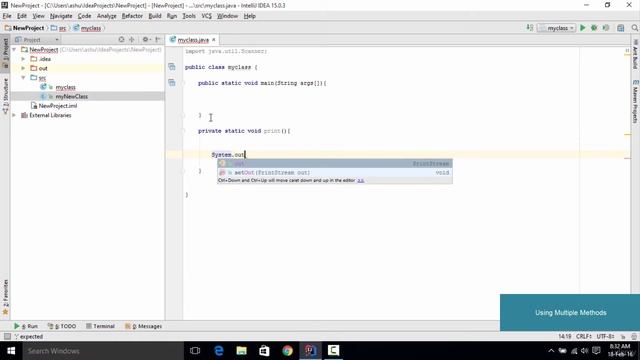Screen dimensions: 640x360
Task: Open Windows Store icon in taskbar
Action: point(264,351)
